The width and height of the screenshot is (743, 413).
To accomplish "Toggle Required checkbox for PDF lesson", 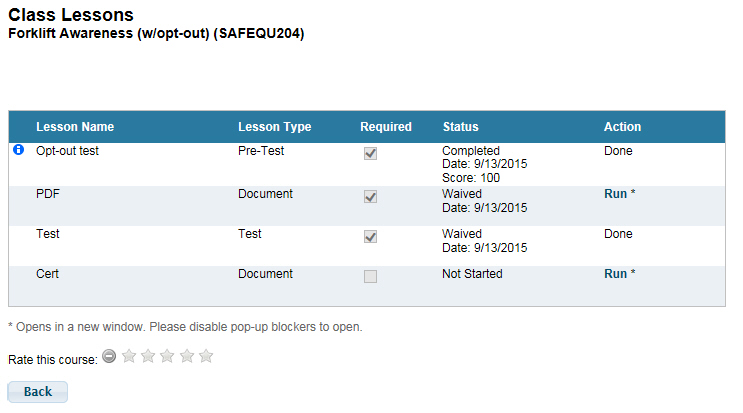I will click(x=370, y=197).
